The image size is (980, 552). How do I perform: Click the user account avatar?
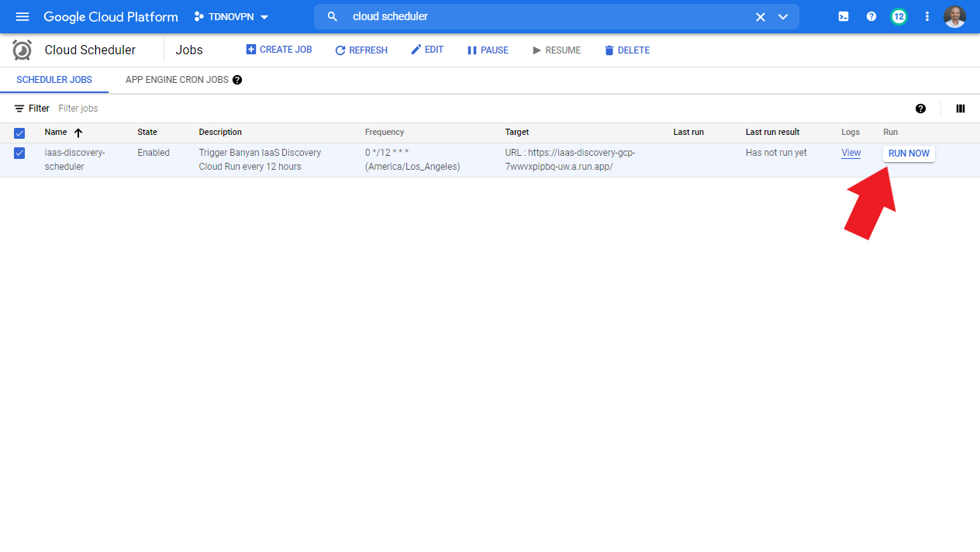pos(954,16)
